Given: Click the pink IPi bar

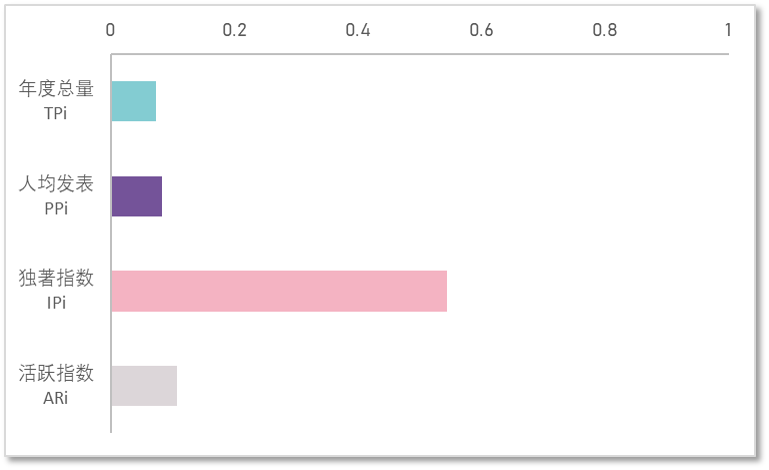Looking at the screenshot, I should pyautogui.click(x=280, y=291).
